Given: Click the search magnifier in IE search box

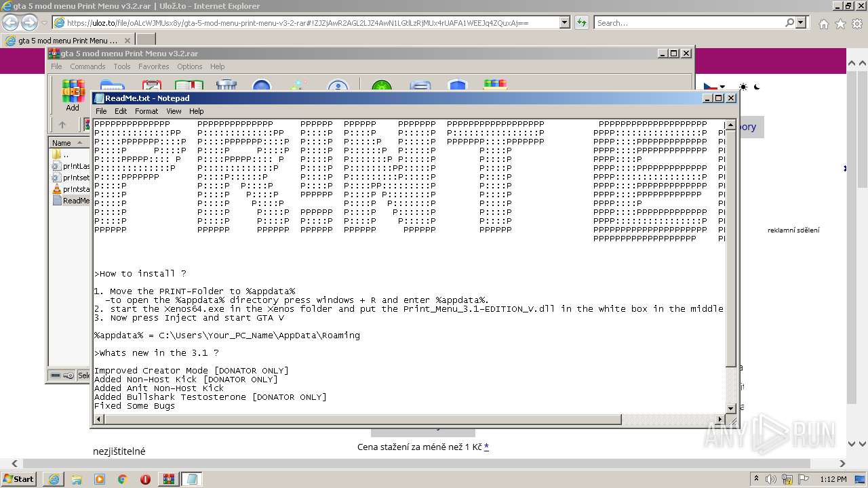Looking at the screenshot, I should pyautogui.click(x=789, y=22).
